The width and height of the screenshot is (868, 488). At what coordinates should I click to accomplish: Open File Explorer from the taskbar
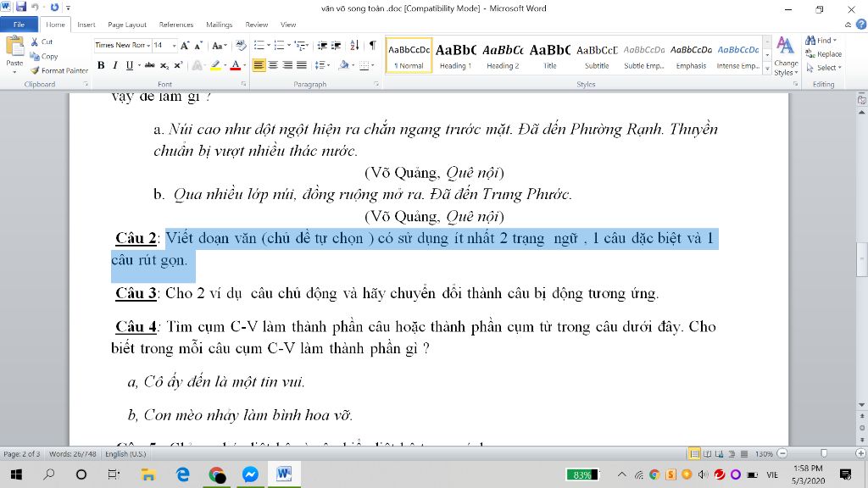[x=147, y=474]
